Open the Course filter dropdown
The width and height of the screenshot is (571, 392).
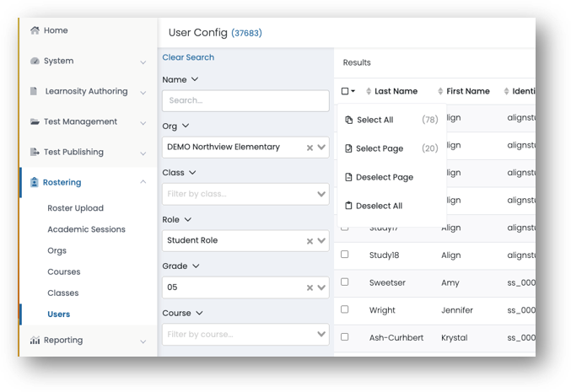(x=321, y=335)
